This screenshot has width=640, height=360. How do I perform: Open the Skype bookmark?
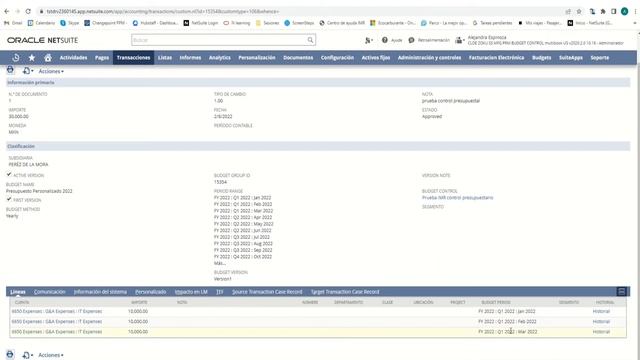[69, 23]
